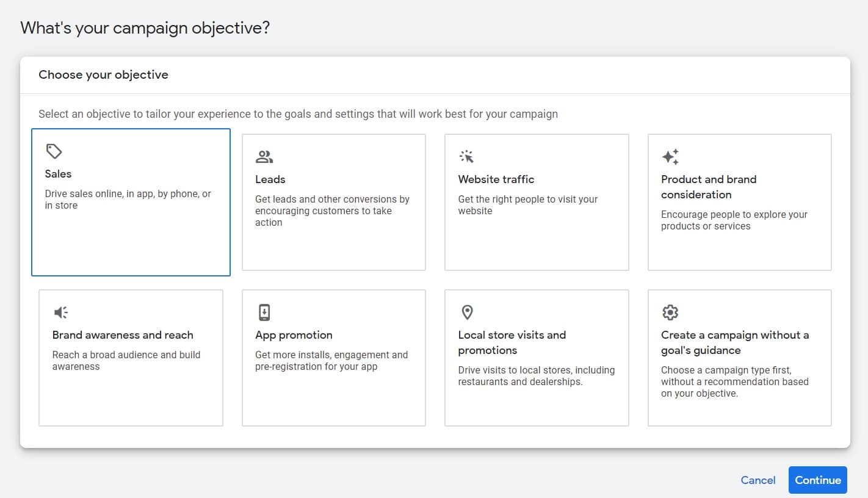Click the 'Get more installs' app description
The height and width of the screenshot is (498, 868).
[331, 361]
